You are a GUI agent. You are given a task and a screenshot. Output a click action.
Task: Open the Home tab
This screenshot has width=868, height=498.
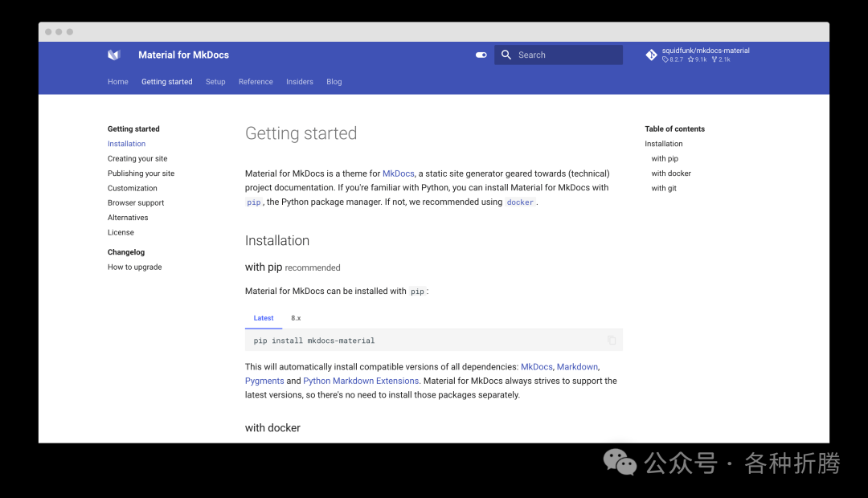[118, 81]
